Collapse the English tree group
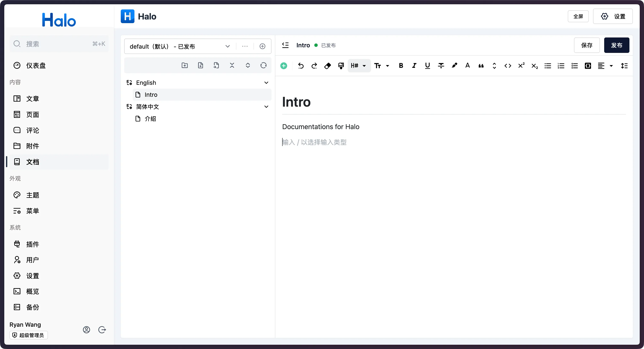Viewport: 644px width, 349px height. click(x=266, y=83)
